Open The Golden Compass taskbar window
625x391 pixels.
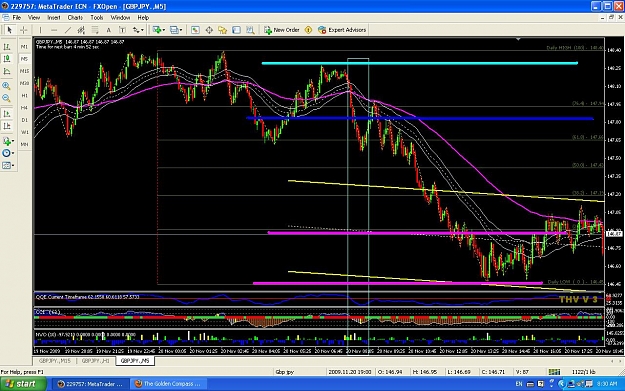point(168,384)
